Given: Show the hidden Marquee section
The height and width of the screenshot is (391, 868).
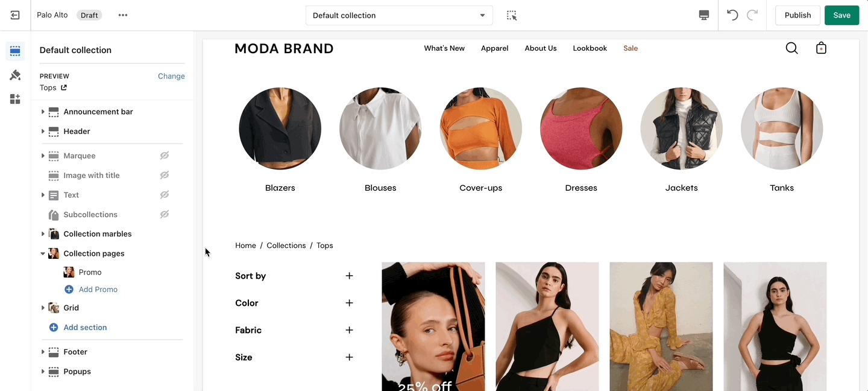Looking at the screenshot, I should 165,156.
